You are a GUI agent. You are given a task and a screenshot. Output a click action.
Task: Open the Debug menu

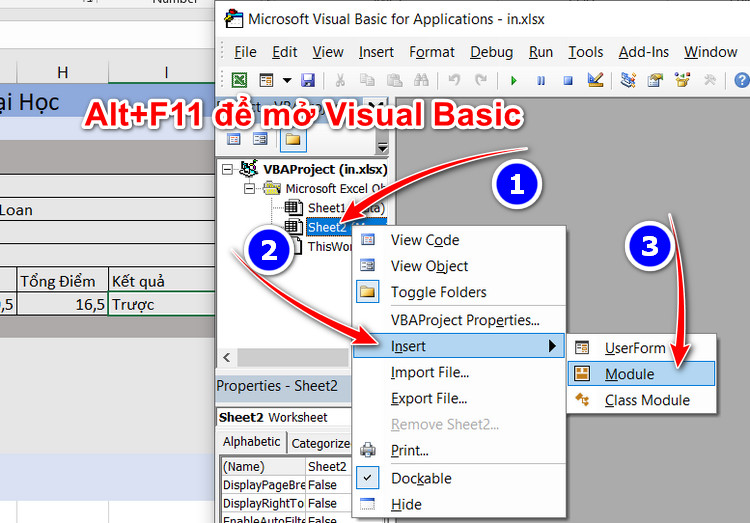pyautogui.click(x=492, y=52)
